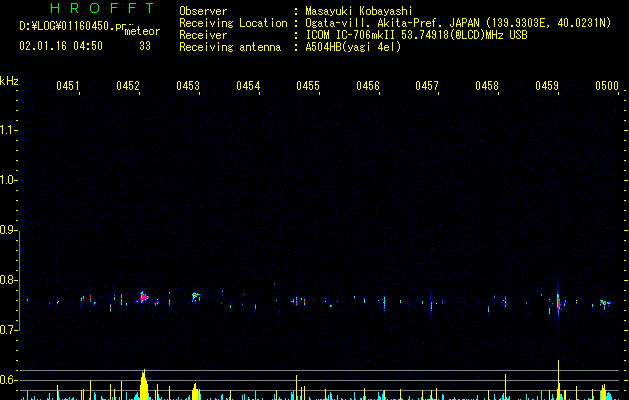Click the 0454 time marker
The width and height of the screenshot is (629, 400).
click(x=248, y=85)
